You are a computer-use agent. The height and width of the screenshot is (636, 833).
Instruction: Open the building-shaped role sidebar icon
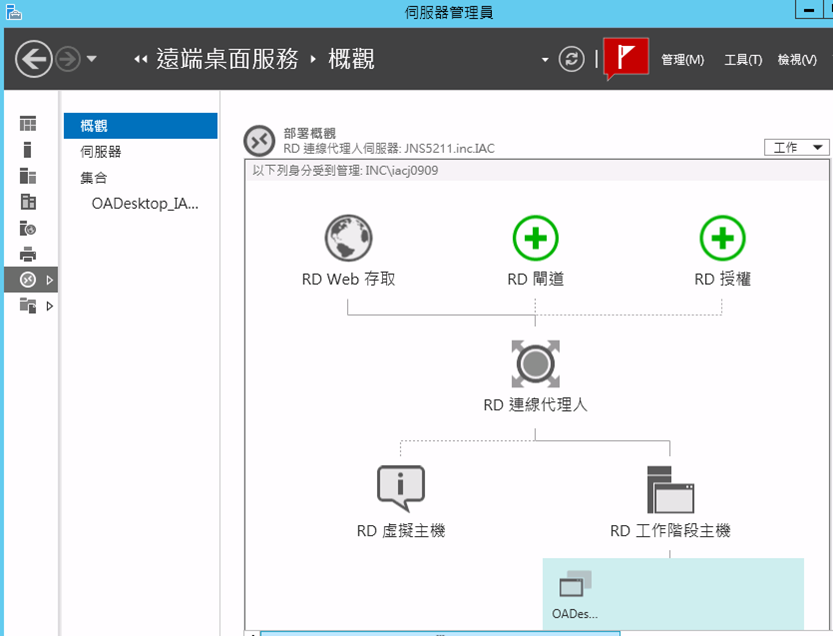pos(28,202)
